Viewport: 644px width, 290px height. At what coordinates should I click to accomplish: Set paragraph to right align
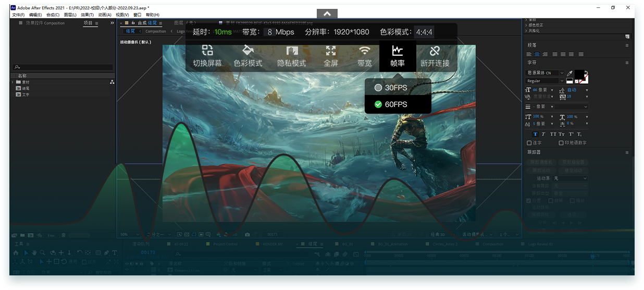pos(545,54)
